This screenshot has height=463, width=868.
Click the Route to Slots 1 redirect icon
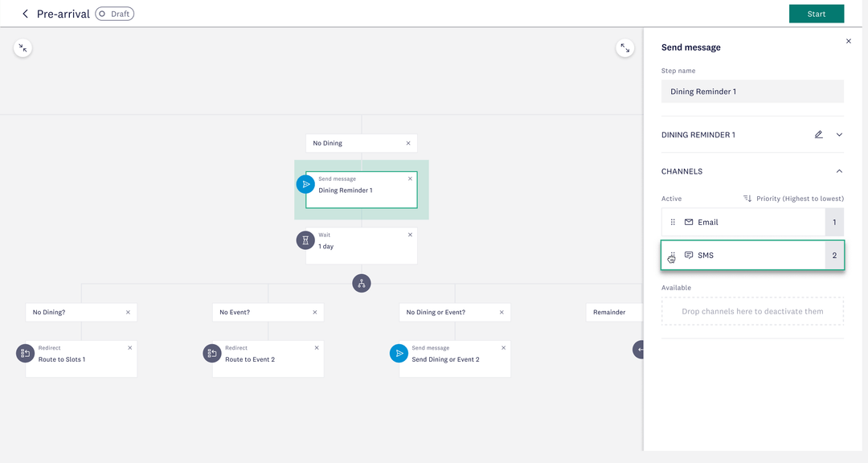(x=26, y=353)
